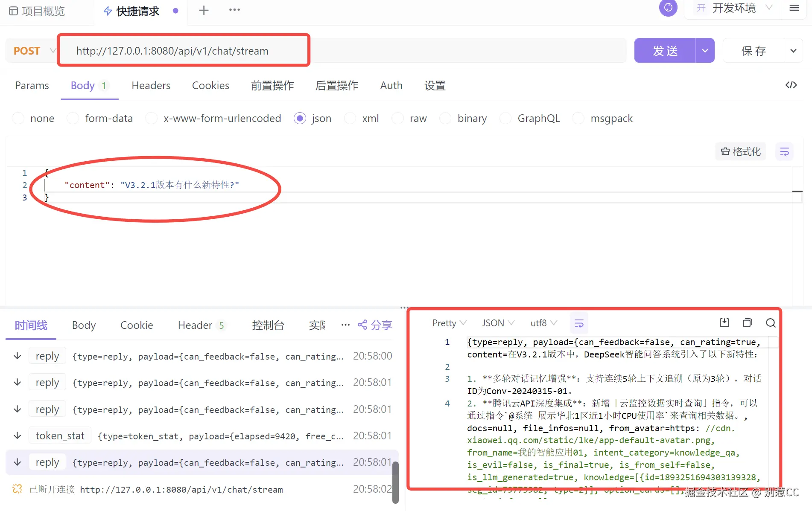Click the content line in body editor
Image resolution: width=812 pixels, height=511 pixels.
[x=152, y=185]
